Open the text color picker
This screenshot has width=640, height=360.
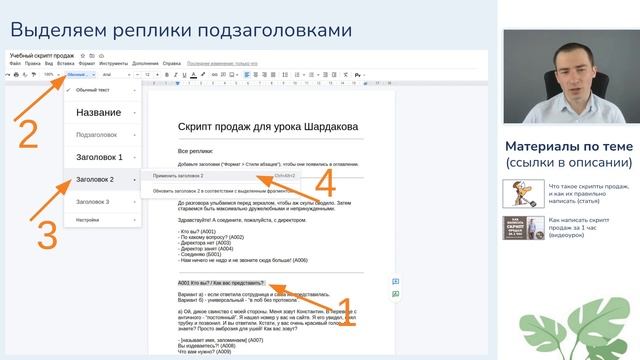pyautogui.click(x=193, y=75)
